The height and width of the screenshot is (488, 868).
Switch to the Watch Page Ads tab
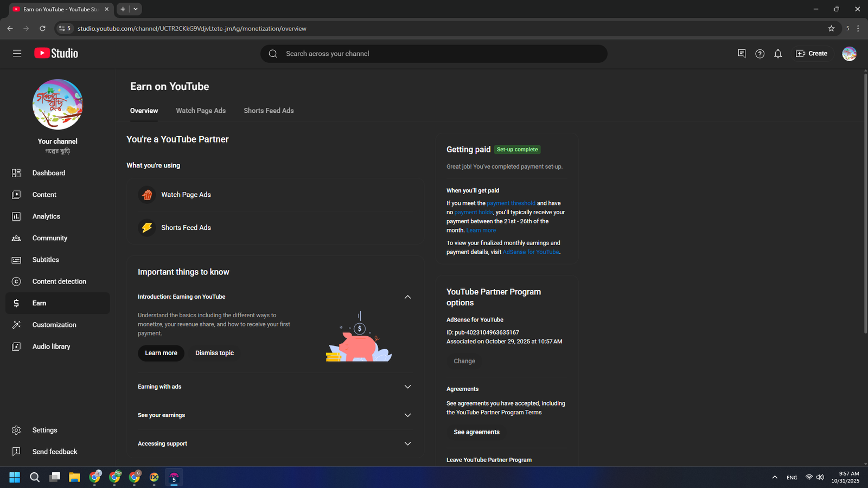point(201,111)
